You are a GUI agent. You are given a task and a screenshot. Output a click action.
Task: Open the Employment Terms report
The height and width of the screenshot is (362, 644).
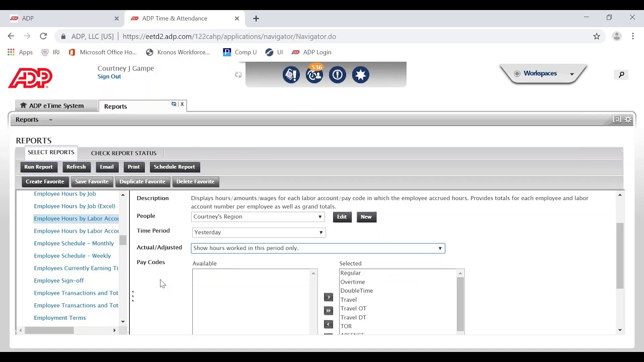click(x=60, y=318)
